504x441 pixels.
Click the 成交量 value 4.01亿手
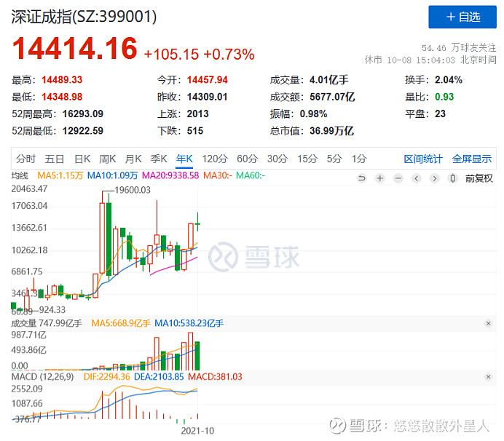tap(329, 79)
